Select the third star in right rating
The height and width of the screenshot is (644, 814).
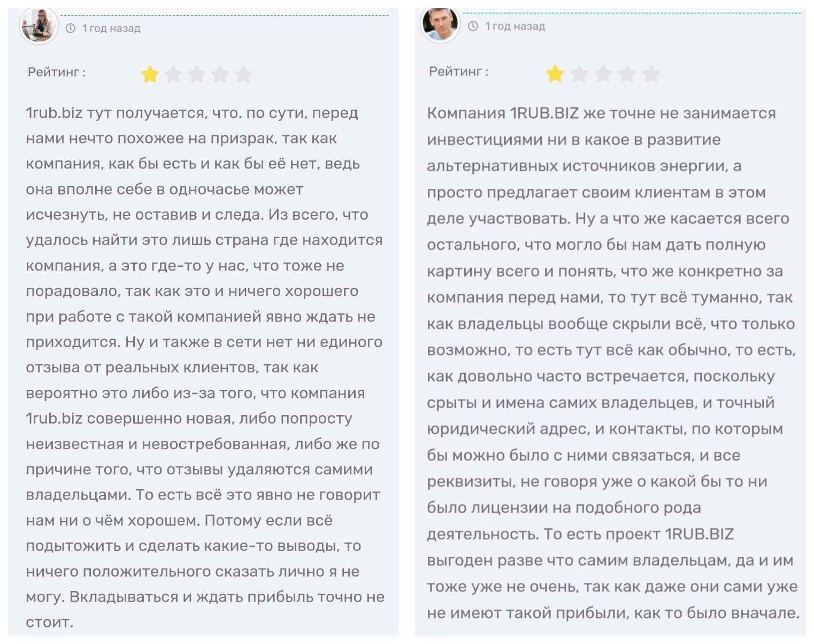click(603, 74)
